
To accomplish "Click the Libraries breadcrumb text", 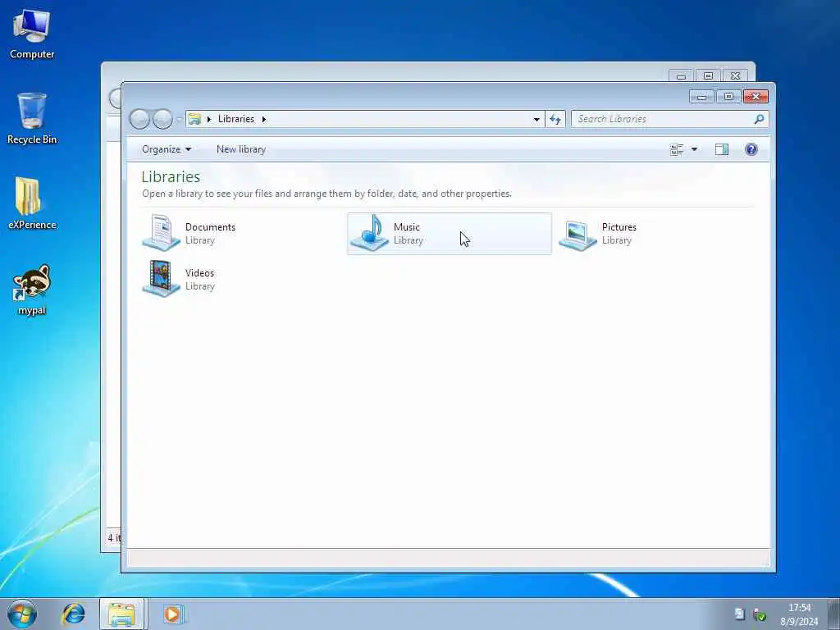I will 235,119.
